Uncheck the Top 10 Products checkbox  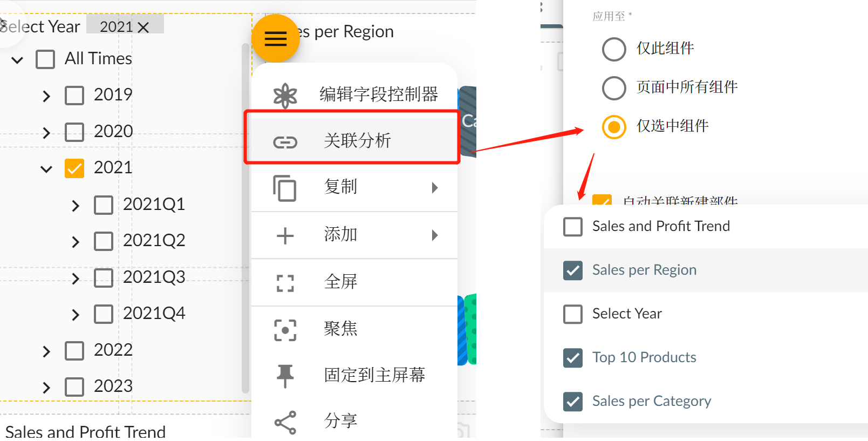[x=573, y=357]
